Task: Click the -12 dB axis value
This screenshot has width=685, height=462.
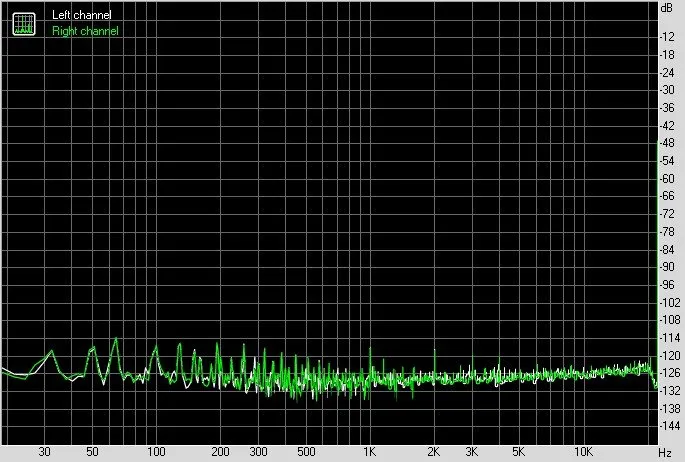Action: (x=667, y=37)
